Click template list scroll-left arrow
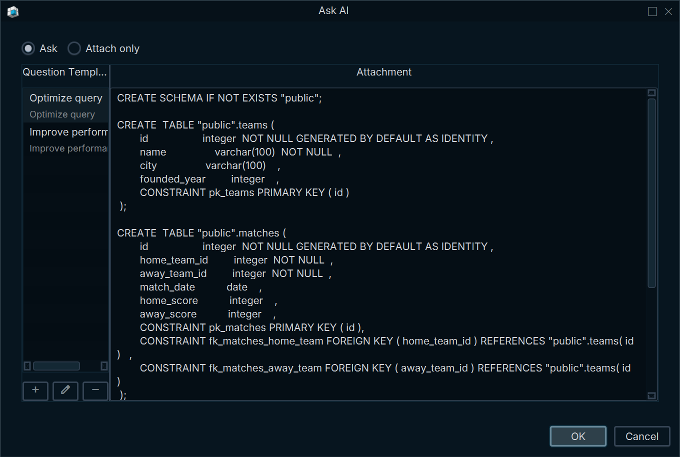This screenshot has width=680, height=457. point(27,366)
